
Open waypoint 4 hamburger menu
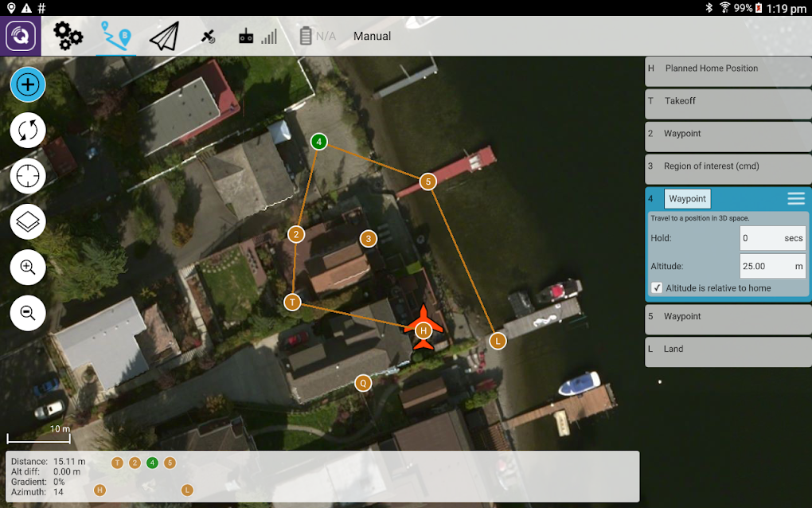coord(795,198)
